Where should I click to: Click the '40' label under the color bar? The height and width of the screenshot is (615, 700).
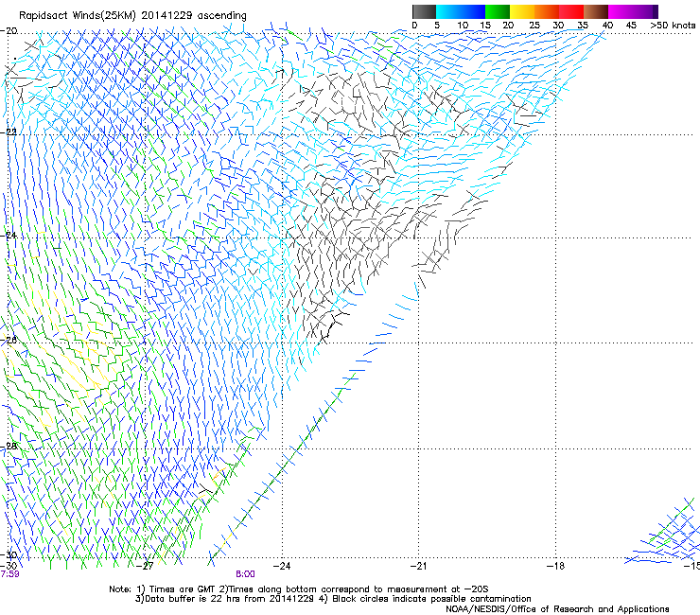(x=607, y=25)
